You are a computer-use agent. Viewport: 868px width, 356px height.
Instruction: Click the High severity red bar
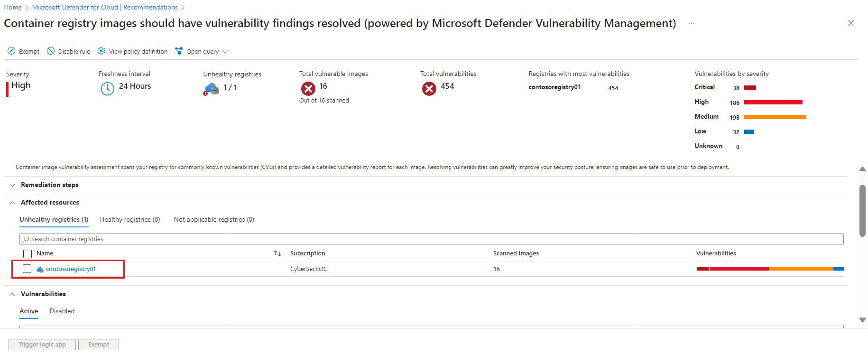pos(773,103)
